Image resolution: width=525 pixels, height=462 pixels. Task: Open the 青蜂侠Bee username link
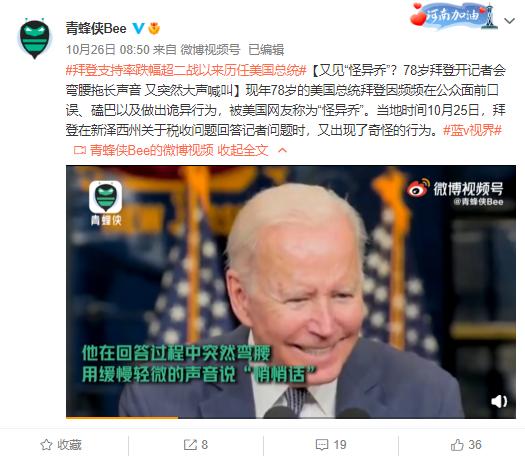point(96,28)
